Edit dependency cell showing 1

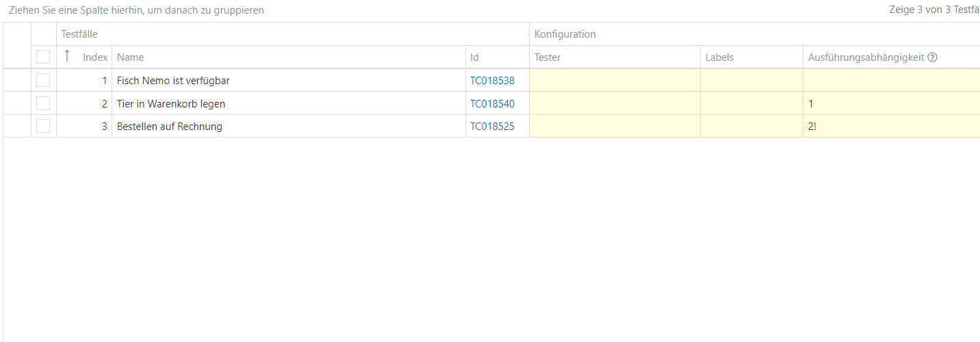[x=890, y=104]
